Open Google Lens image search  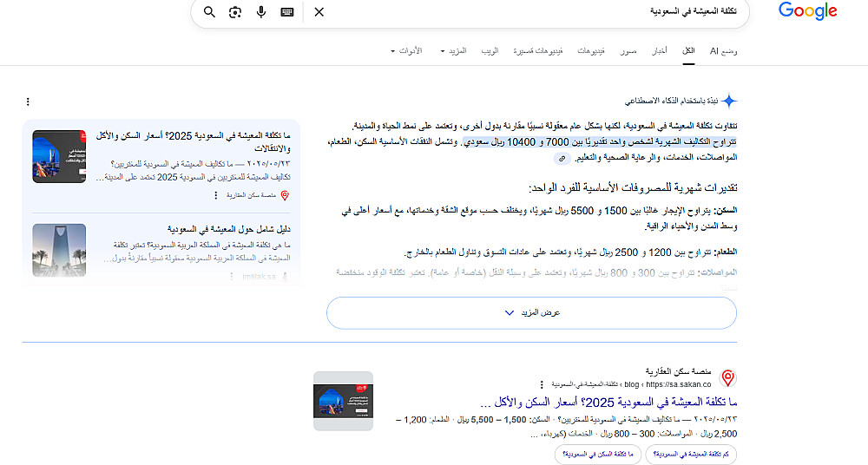(235, 11)
